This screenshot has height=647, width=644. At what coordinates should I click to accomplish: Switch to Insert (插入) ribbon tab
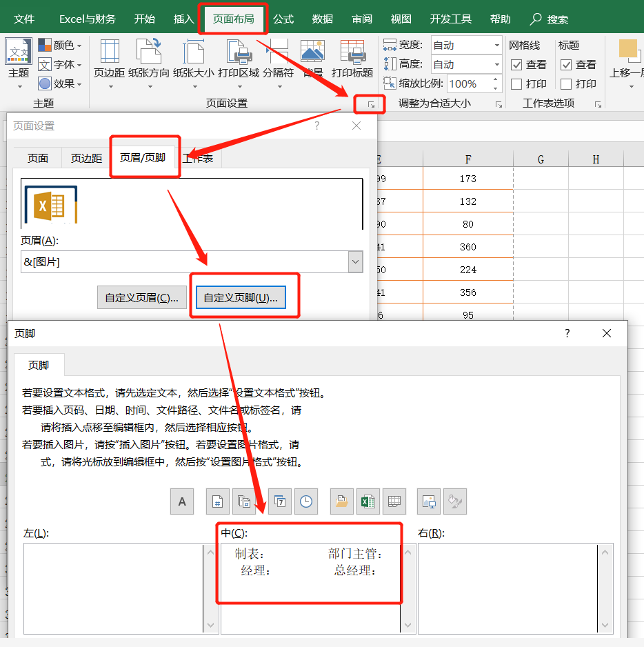[x=184, y=19]
